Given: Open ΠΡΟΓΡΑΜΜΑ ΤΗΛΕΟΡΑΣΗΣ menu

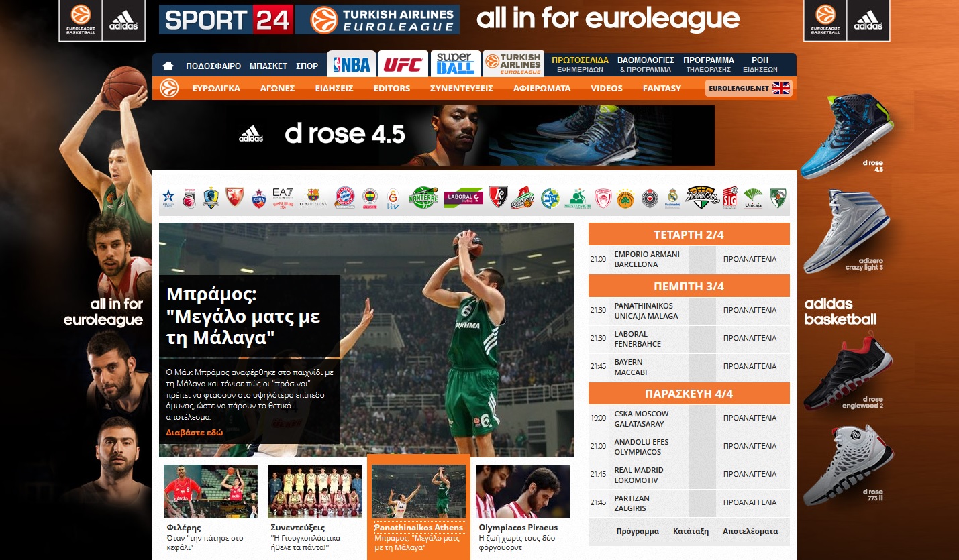Looking at the screenshot, I should (709, 64).
